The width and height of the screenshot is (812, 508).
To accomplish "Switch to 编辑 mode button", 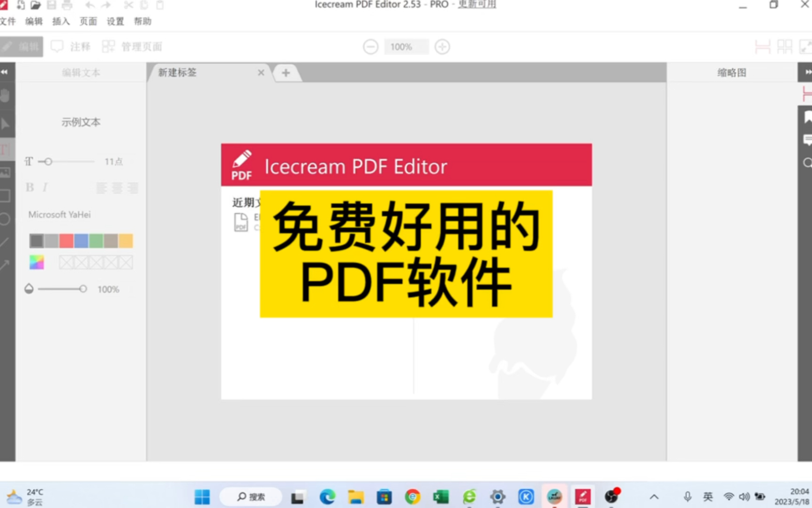I will coord(21,47).
